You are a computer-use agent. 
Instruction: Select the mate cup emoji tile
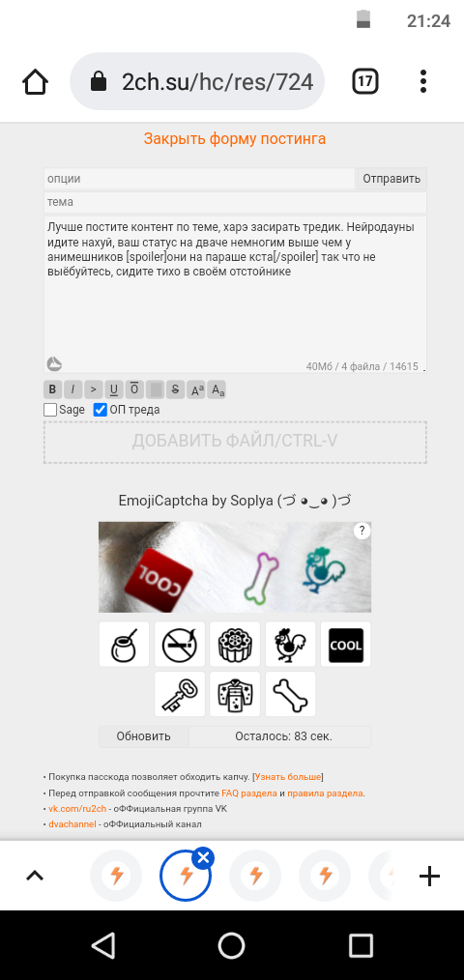pyautogui.click(x=124, y=645)
